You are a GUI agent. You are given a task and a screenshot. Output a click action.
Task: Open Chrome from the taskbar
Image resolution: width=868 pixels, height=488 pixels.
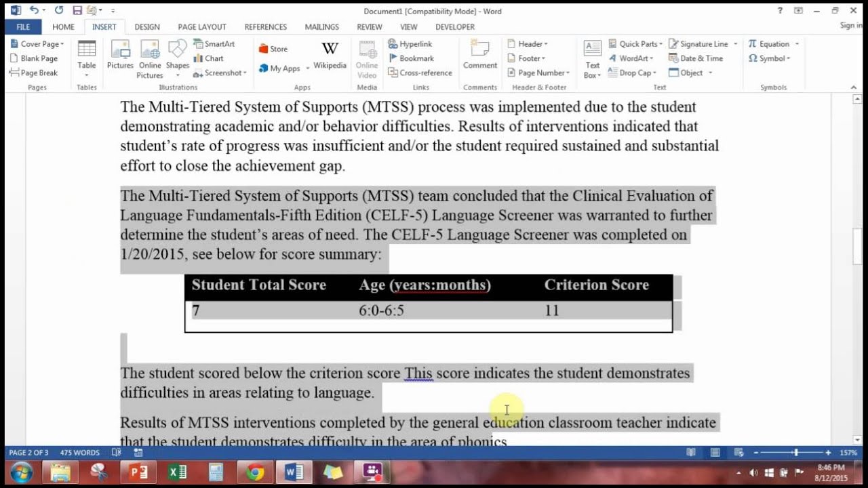tap(255, 472)
